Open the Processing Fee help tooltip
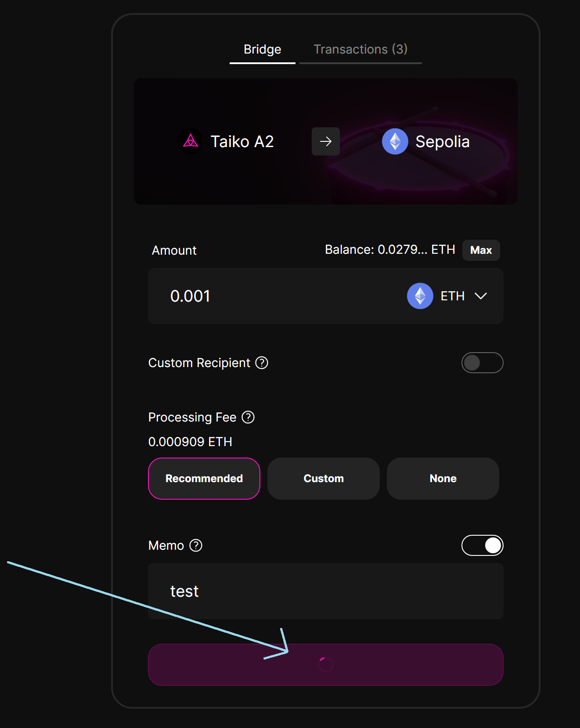 pos(248,417)
